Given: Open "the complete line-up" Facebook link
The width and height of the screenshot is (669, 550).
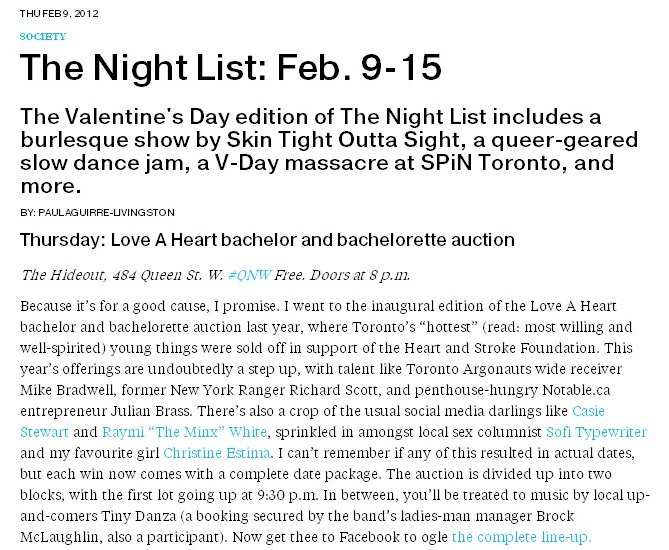Looking at the screenshot, I should (x=521, y=537).
